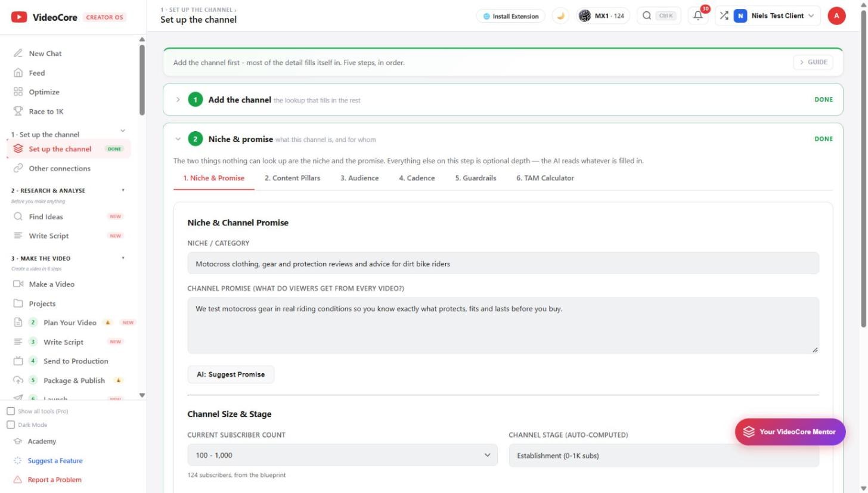Click into the Niche / Category field
Viewport: 868px width, 493px height.
[503, 263]
